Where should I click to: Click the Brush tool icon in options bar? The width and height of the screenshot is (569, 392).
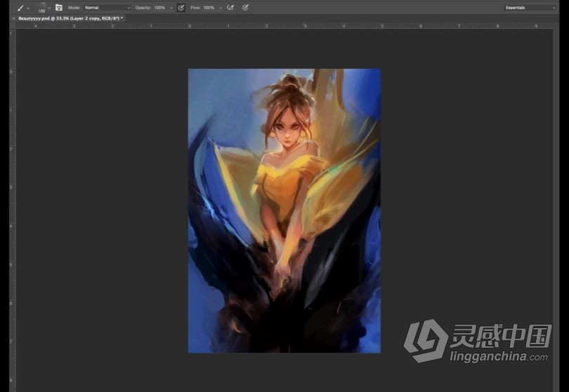(19, 7)
